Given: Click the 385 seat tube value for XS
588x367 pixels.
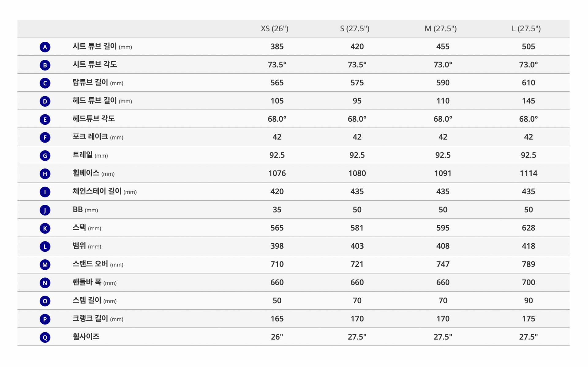Looking at the screenshot, I should (x=277, y=47).
